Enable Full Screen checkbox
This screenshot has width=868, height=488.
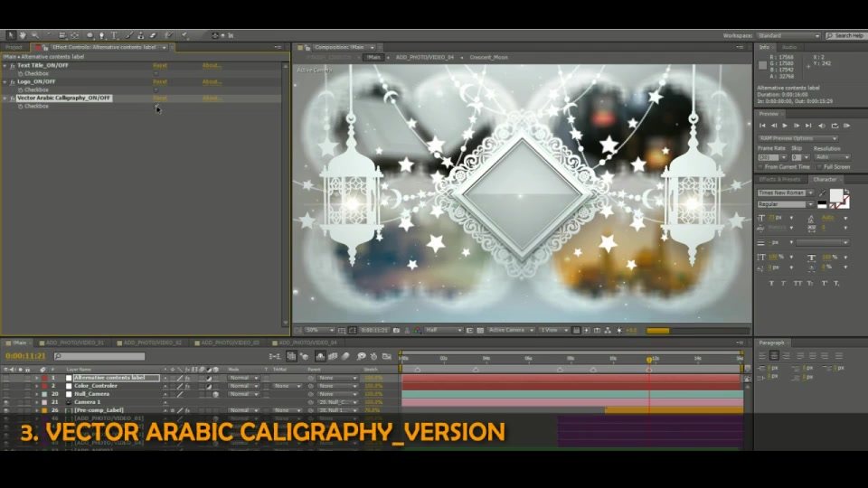(819, 167)
